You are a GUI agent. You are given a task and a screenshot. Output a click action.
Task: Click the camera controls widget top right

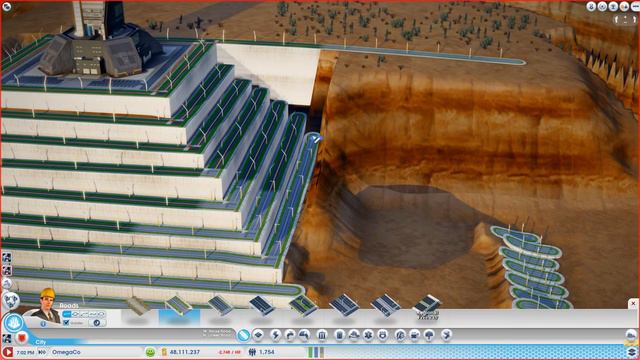tap(625, 20)
